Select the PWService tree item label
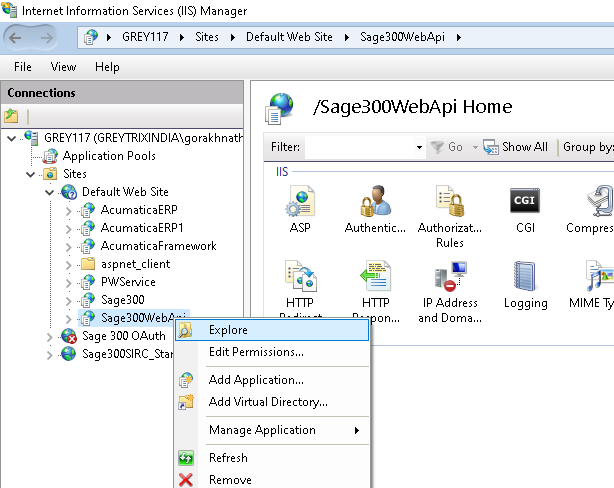 pos(128,282)
